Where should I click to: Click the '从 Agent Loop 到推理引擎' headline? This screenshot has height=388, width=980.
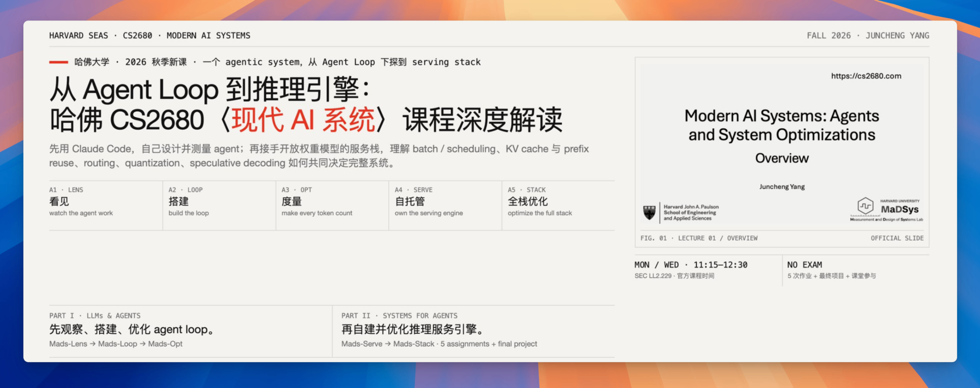tap(210, 89)
